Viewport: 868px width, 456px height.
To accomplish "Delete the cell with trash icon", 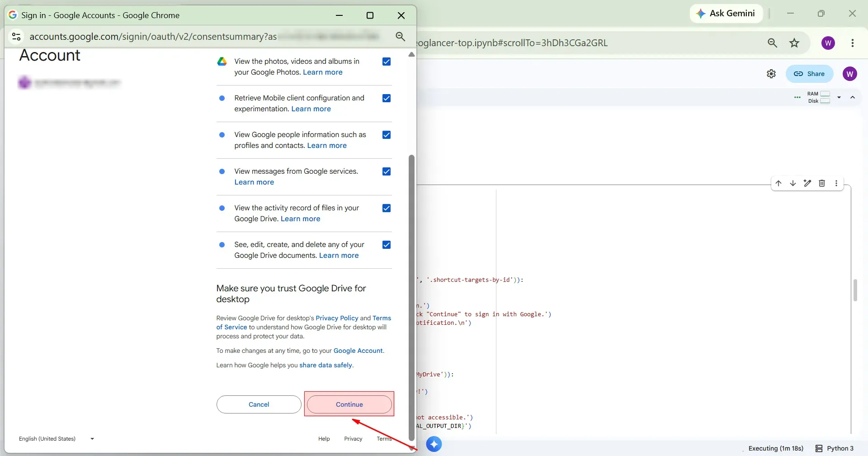I will 822,183.
